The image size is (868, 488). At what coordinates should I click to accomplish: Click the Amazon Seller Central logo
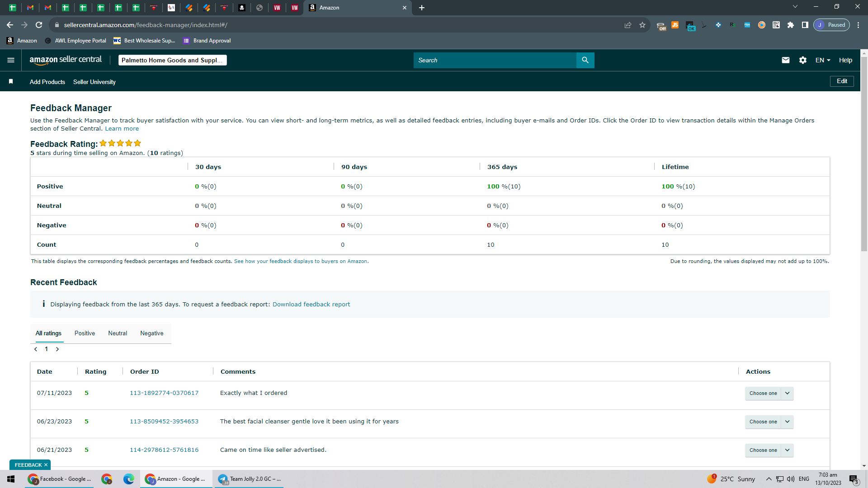pyautogui.click(x=66, y=60)
